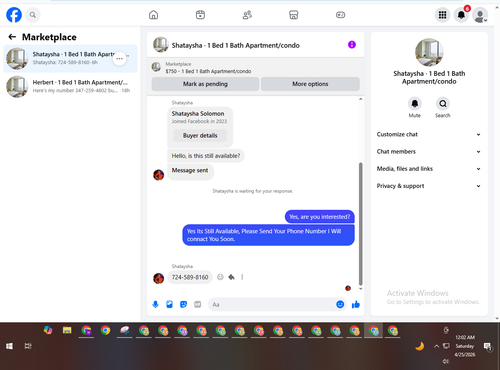The width and height of the screenshot is (500, 370).
Task: Click the 'Yes Its Still Available' message
Action: tap(268, 235)
